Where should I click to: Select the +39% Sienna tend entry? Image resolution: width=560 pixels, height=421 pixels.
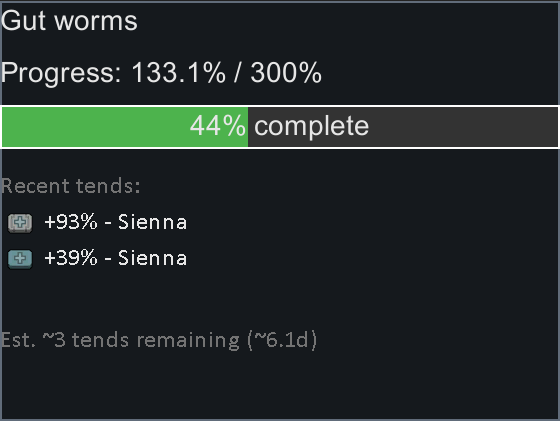(x=98, y=258)
